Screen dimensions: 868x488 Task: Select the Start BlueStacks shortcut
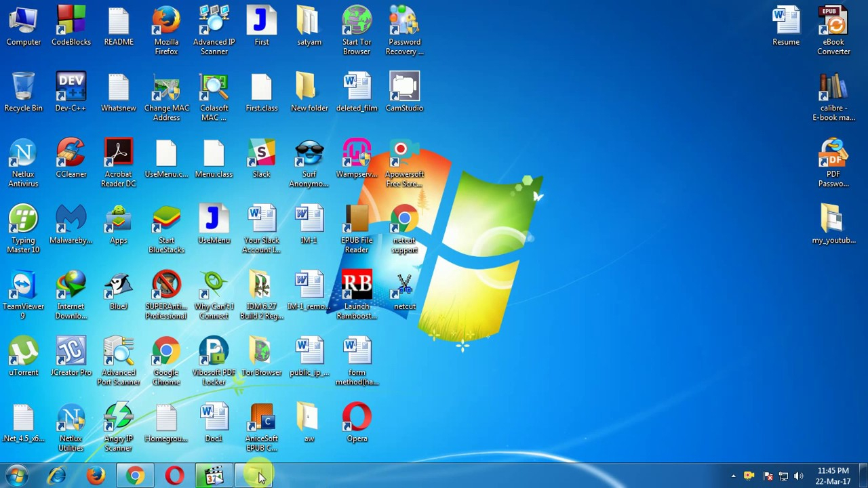(166, 230)
